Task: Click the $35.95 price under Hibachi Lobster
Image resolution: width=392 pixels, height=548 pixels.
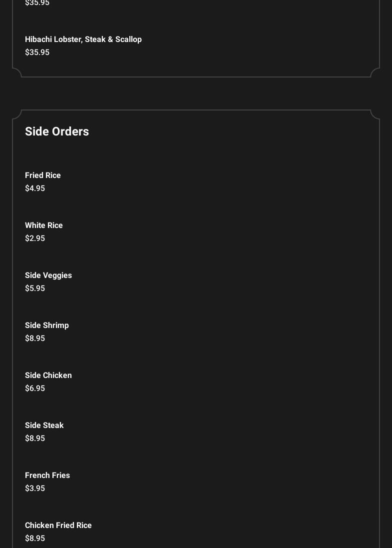Action: coord(37,52)
